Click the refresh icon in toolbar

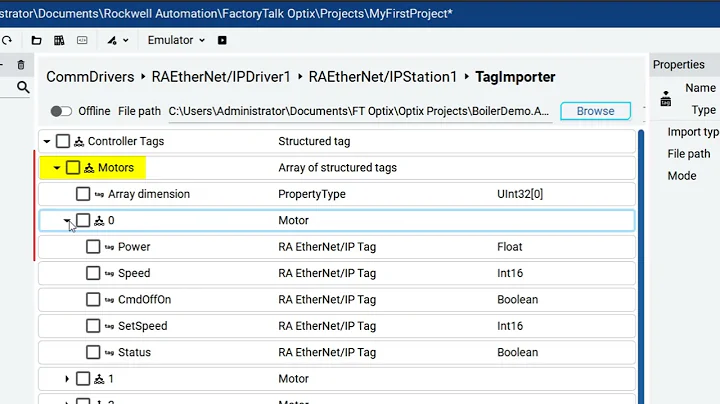[x=7, y=40]
